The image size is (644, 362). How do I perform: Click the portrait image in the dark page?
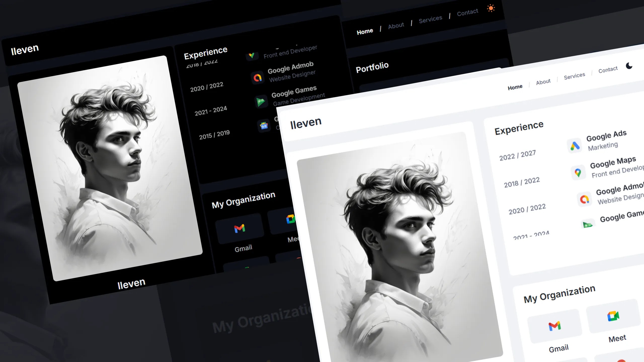coord(110,168)
